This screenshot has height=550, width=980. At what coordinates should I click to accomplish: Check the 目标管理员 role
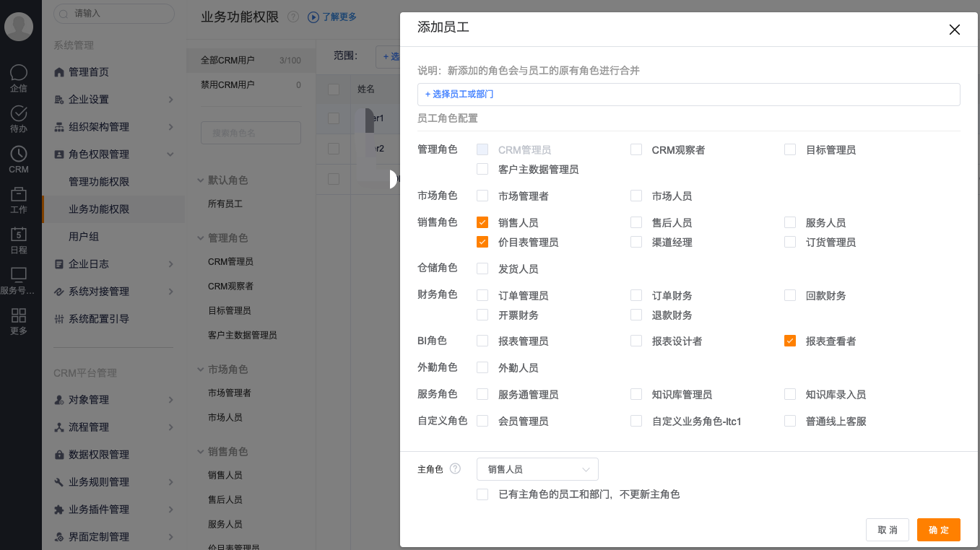pyautogui.click(x=790, y=149)
